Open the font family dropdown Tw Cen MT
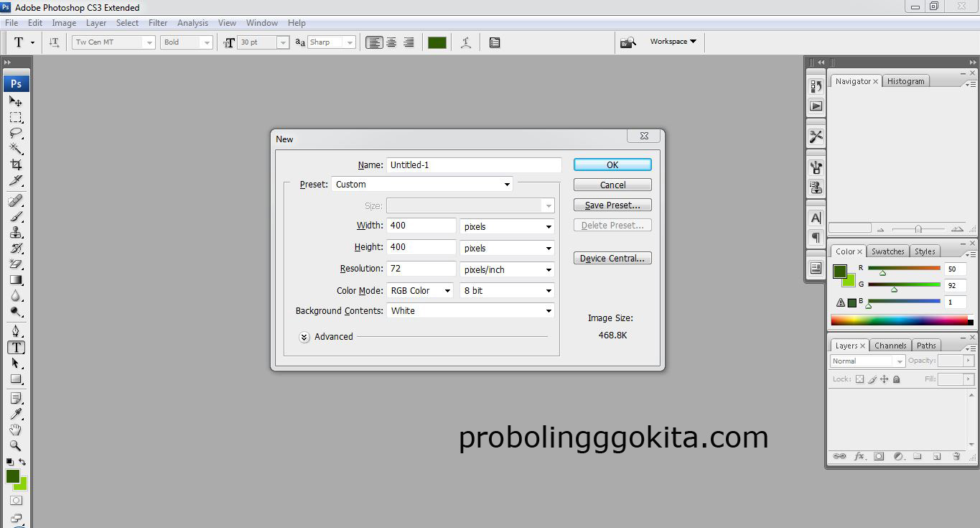Image resolution: width=980 pixels, height=528 pixels. pos(113,42)
